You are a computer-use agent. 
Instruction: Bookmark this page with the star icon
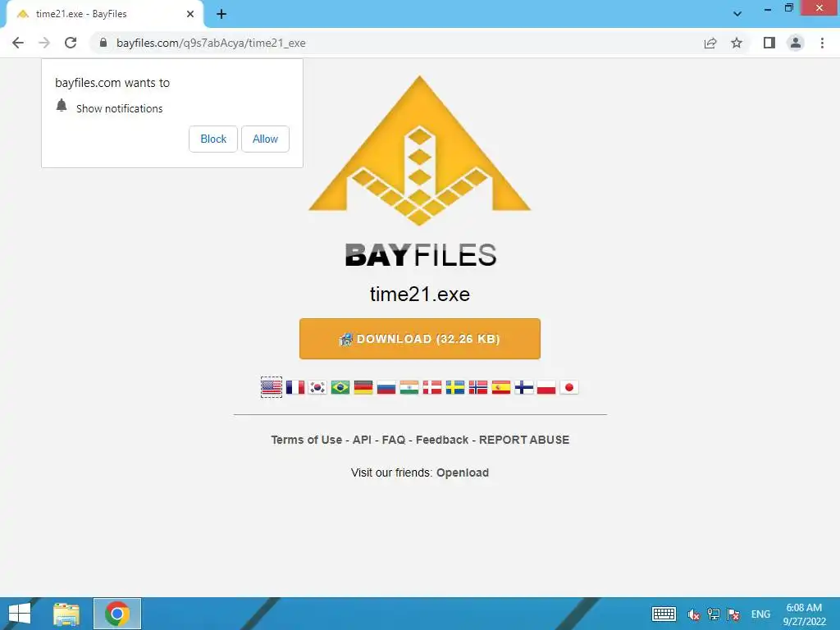coord(737,43)
